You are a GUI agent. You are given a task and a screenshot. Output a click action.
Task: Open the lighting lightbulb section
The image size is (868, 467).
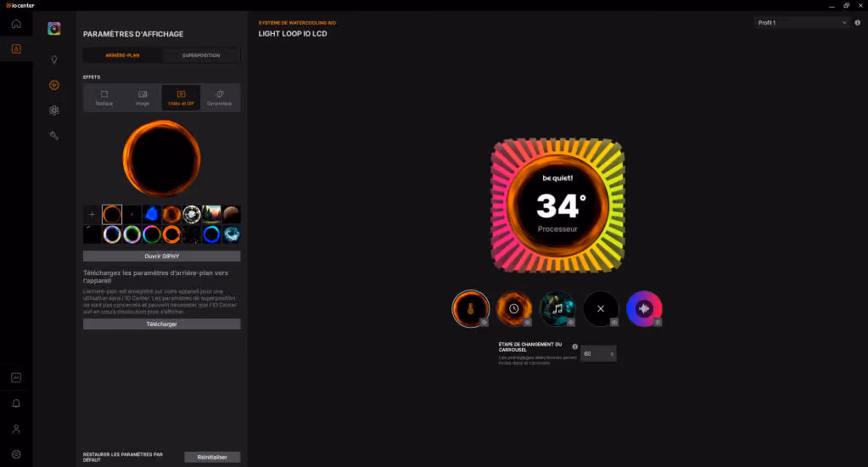[53, 59]
